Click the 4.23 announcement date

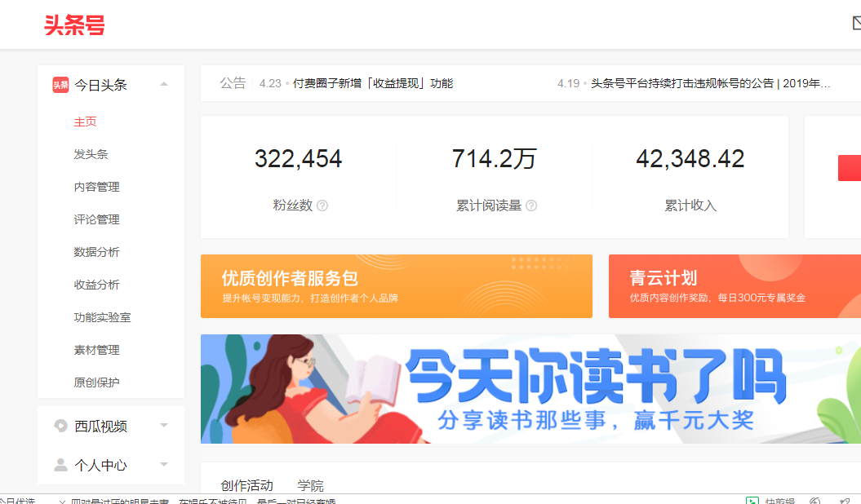270,83
